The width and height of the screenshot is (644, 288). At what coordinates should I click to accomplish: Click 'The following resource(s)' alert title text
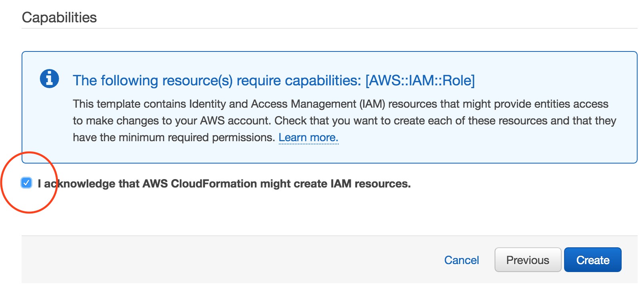(x=152, y=81)
